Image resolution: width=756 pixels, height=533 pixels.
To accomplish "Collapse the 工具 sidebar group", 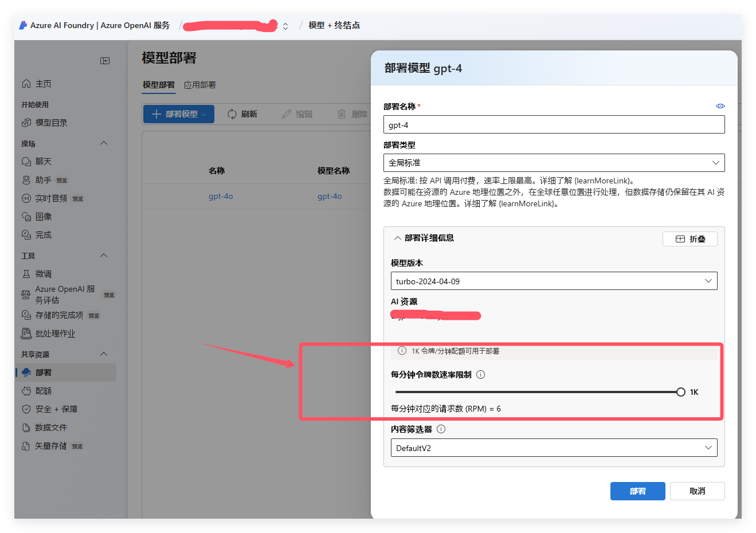I will (104, 256).
